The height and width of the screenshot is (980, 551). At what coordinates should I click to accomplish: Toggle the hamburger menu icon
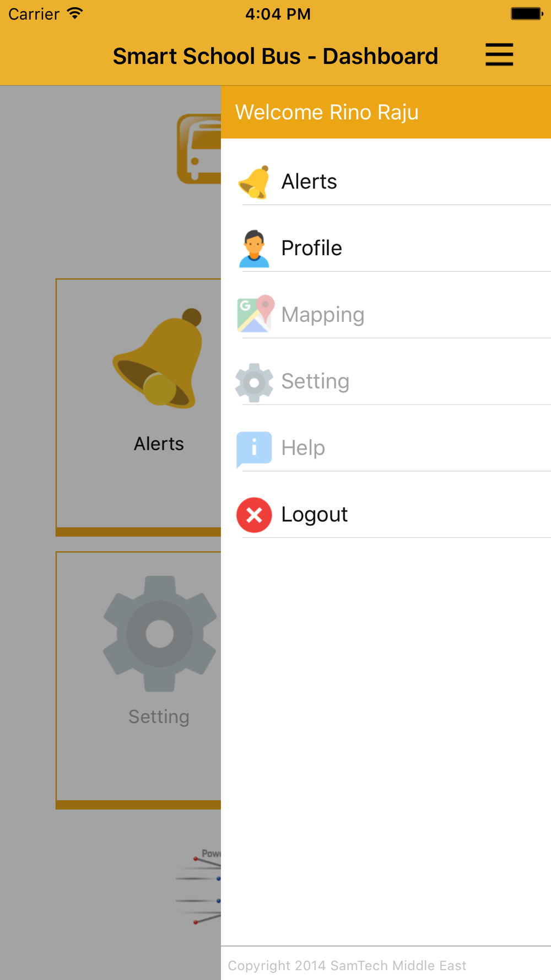(x=499, y=55)
